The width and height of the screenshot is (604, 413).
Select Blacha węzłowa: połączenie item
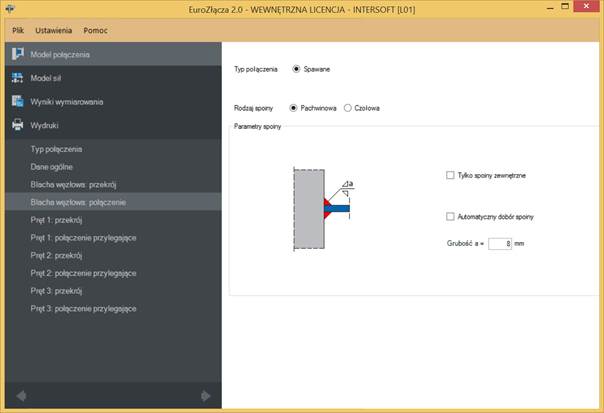113,202
